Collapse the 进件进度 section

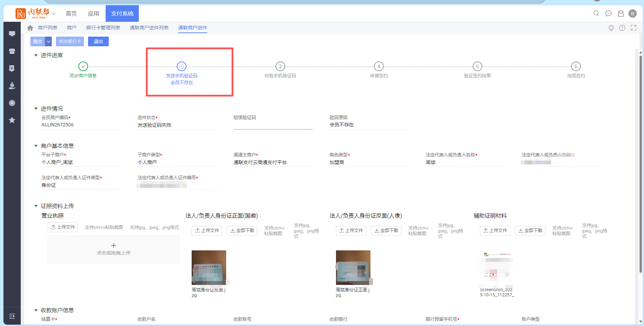[x=36, y=55]
